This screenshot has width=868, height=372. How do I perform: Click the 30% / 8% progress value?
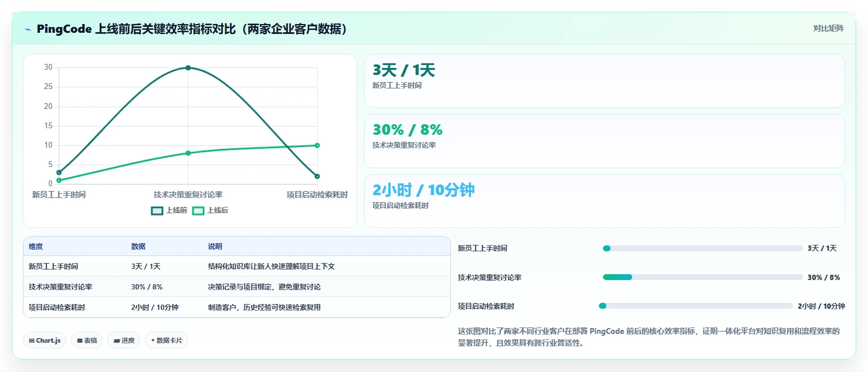[824, 277]
